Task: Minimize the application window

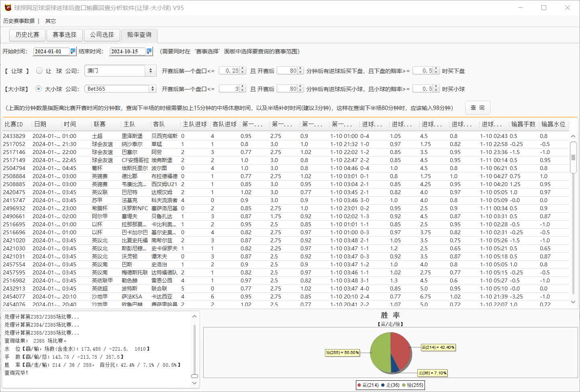Action: coord(521,8)
